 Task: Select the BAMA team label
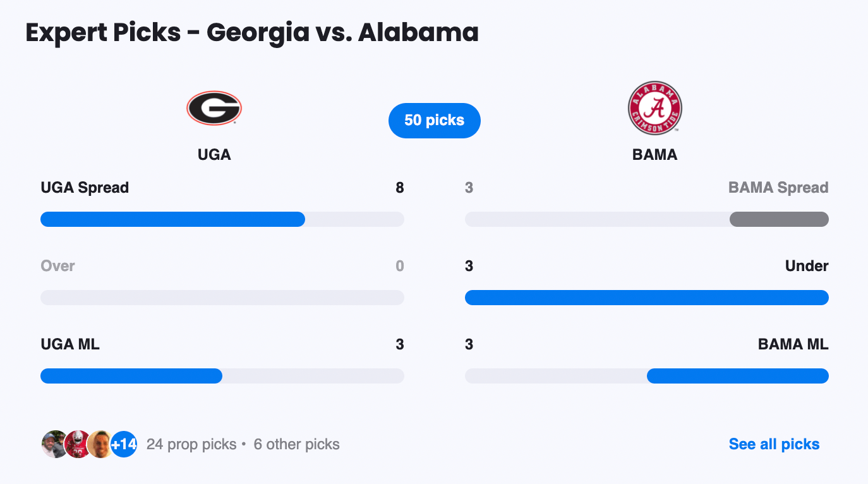pyautogui.click(x=654, y=154)
